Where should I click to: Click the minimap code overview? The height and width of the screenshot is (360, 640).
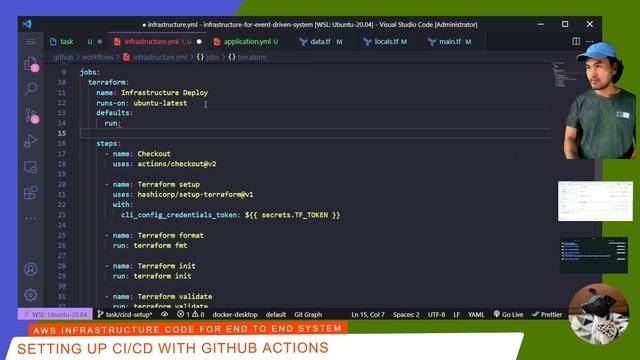click(x=567, y=74)
